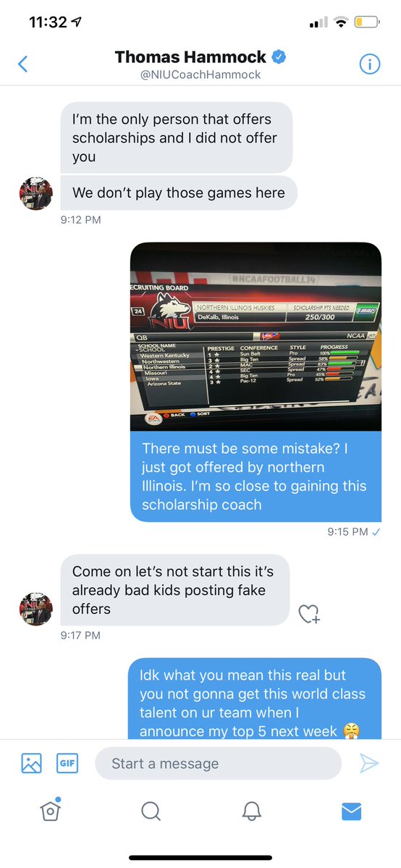Open the photo attachment picker icon
Image resolution: width=401 pixels, height=868 pixels.
31,763
